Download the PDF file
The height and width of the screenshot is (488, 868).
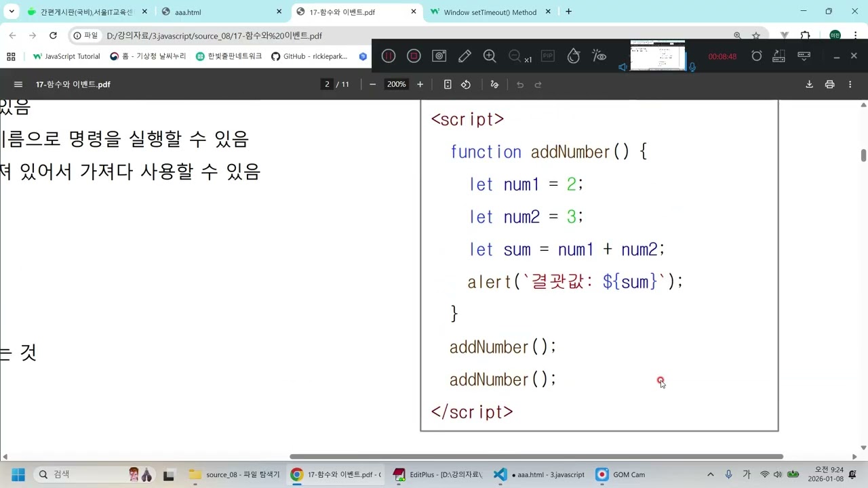pos(809,85)
